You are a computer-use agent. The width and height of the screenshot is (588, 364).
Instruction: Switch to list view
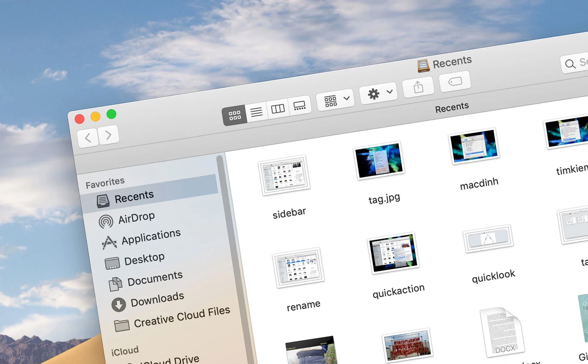coord(256,112)
